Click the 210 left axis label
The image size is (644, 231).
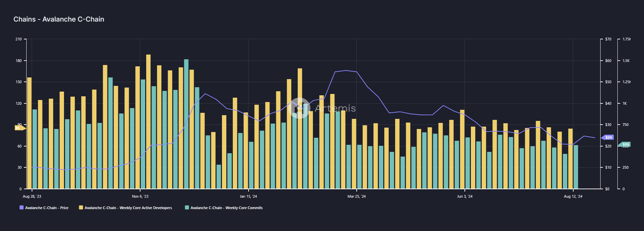19,39
